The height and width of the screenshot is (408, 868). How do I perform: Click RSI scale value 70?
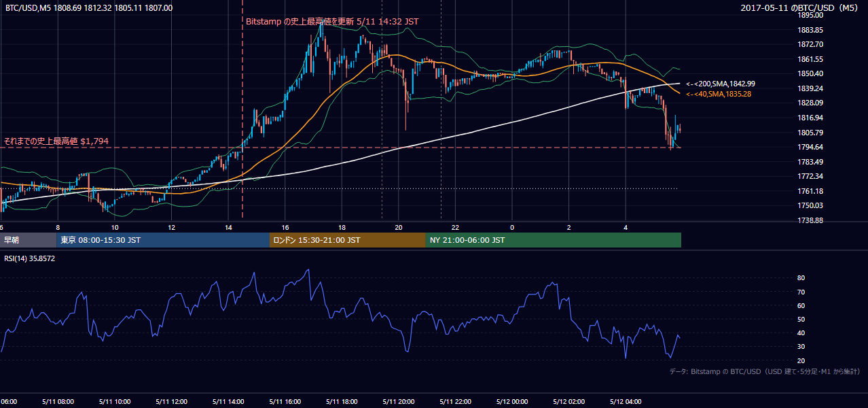801,292
